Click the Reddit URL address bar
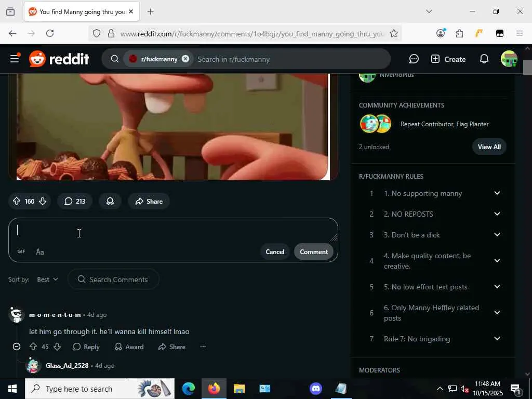Viewport: 532px width, 399px height. tap(252, 34)
